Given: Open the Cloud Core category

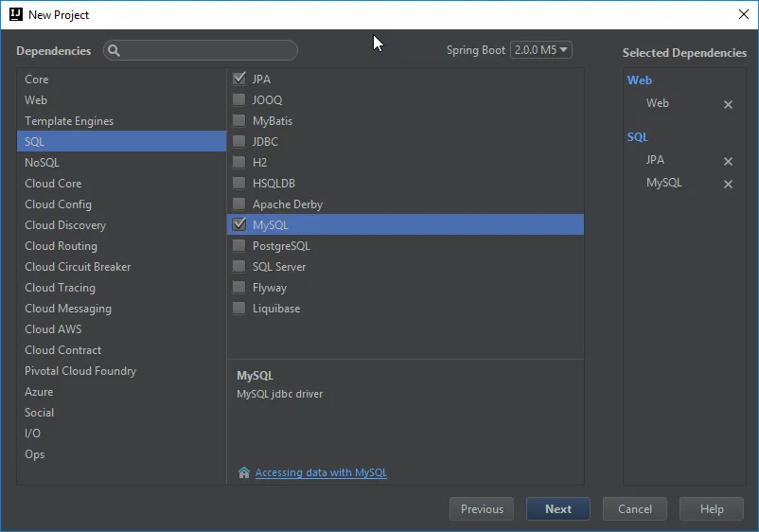Looking at the screenshot, I should tap(121, 183).
